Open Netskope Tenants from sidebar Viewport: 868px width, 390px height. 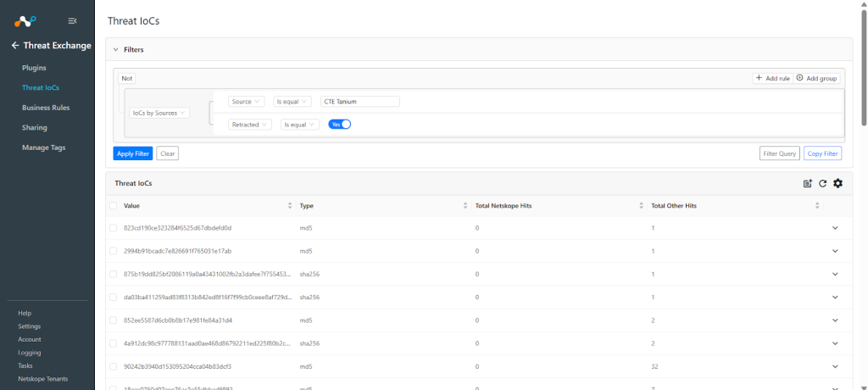tap(42, 379)
